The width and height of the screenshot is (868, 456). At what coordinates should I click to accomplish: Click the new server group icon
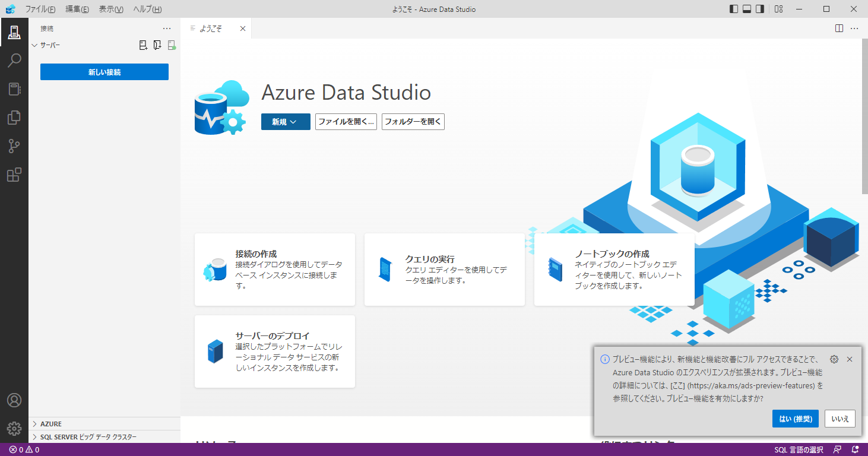click(x=157, y=45)
